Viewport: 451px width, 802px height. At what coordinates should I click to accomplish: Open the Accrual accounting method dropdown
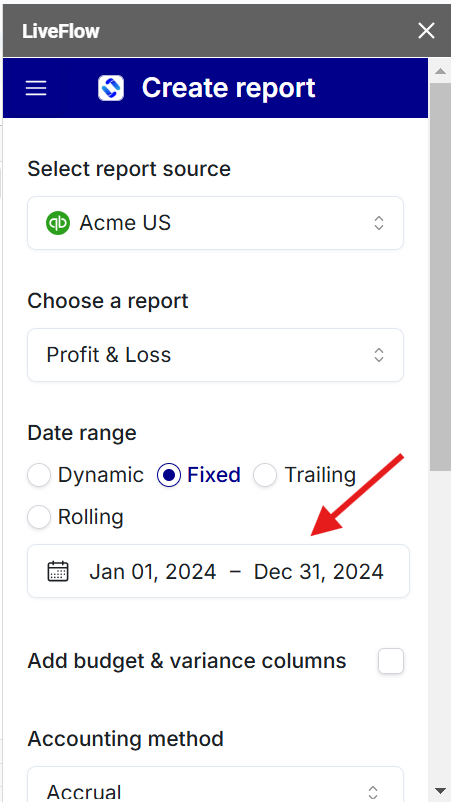[x=215, y=784]
